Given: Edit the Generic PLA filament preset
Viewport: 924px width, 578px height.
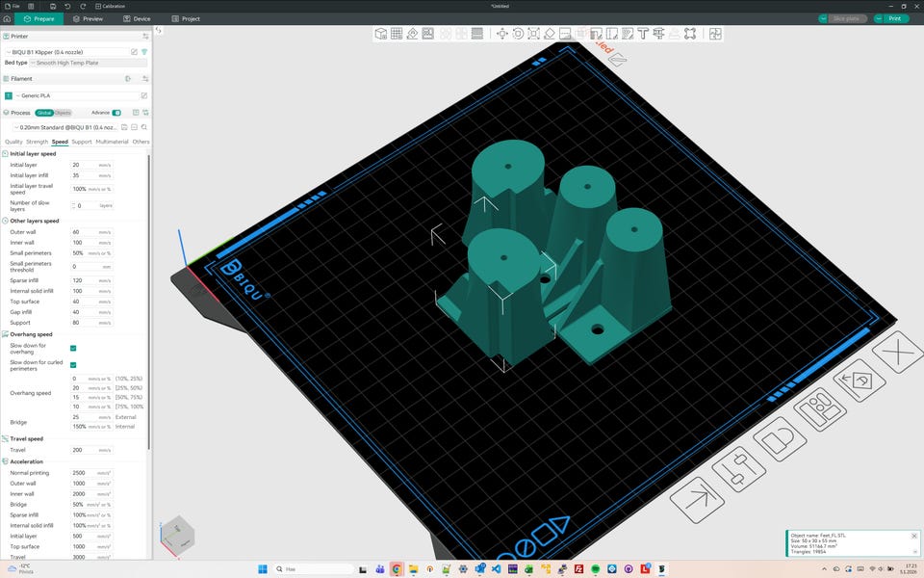Looking at the screenshot, I should pyautogui.click(x=143, y=95).
